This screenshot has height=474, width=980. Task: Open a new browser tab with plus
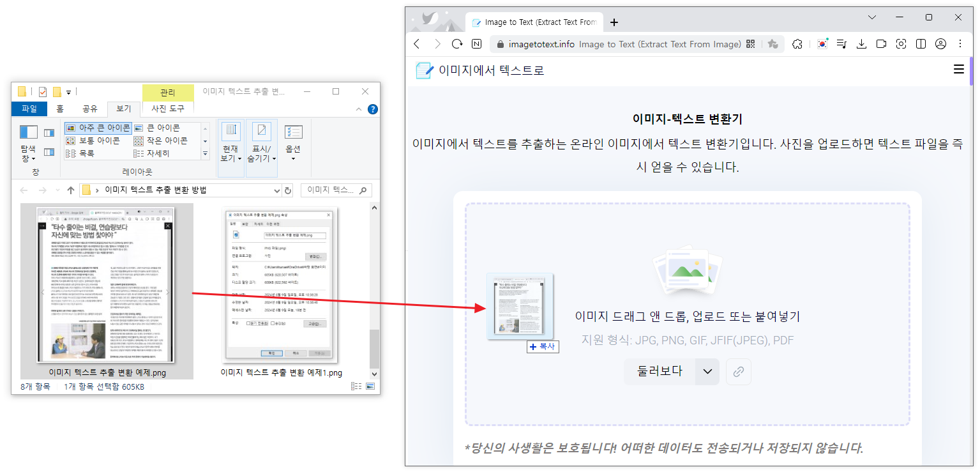tap(614, 22)
